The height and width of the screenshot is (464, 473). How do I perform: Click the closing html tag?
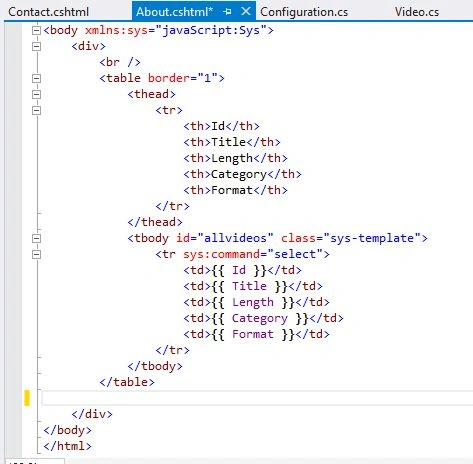point(67,446)
